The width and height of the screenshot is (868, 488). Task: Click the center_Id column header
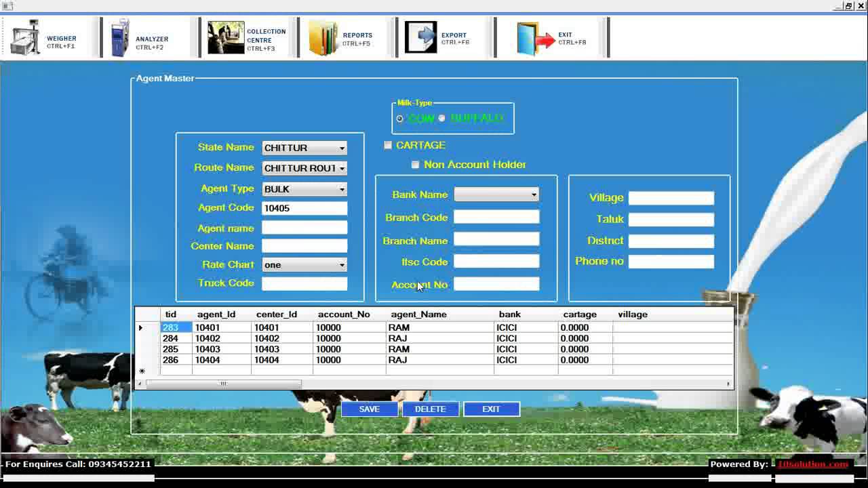277,314
